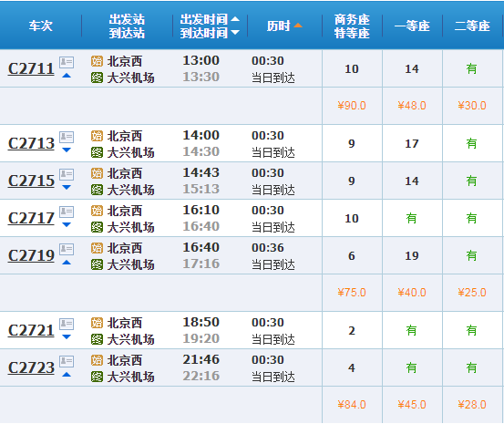The width and height of the screenshot is (504, 424).
Task: Select 商务座 count 2 for C2721
Action: [x=352, y=330]
